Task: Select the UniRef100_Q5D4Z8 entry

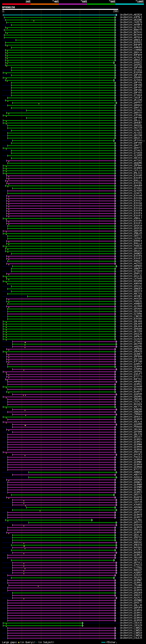Action: click(x=131, y=352)
